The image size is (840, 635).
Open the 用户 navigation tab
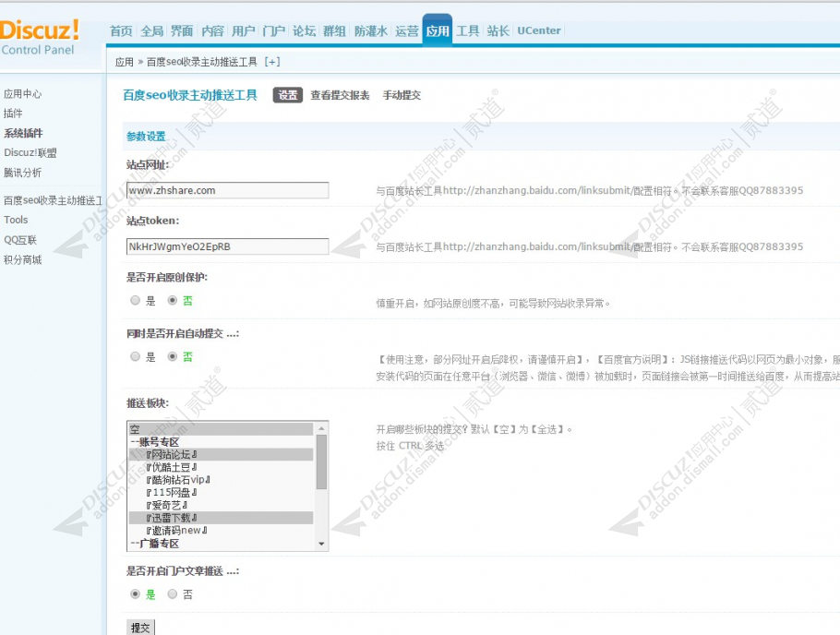tap(243, 31)
